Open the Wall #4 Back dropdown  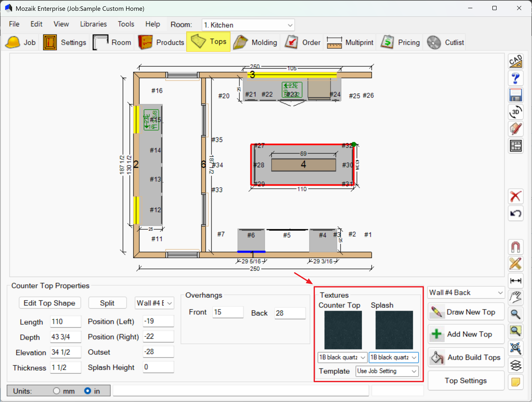(465, 292)
